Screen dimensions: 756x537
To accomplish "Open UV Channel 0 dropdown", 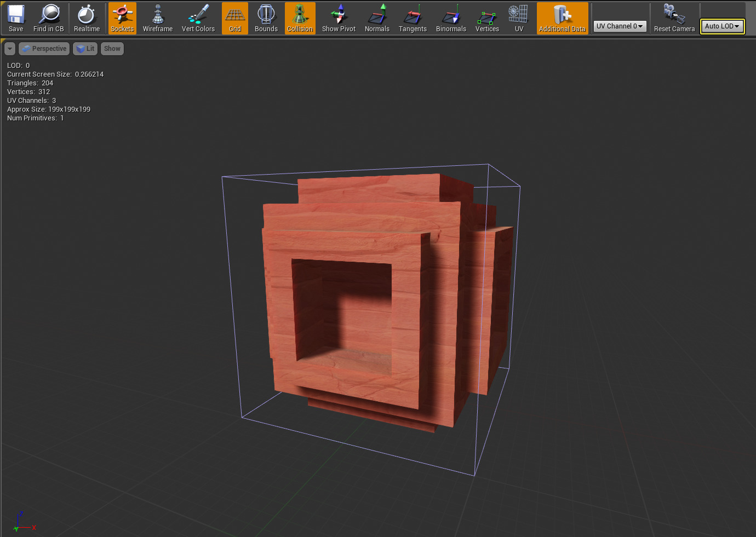I will pos(620,26).
